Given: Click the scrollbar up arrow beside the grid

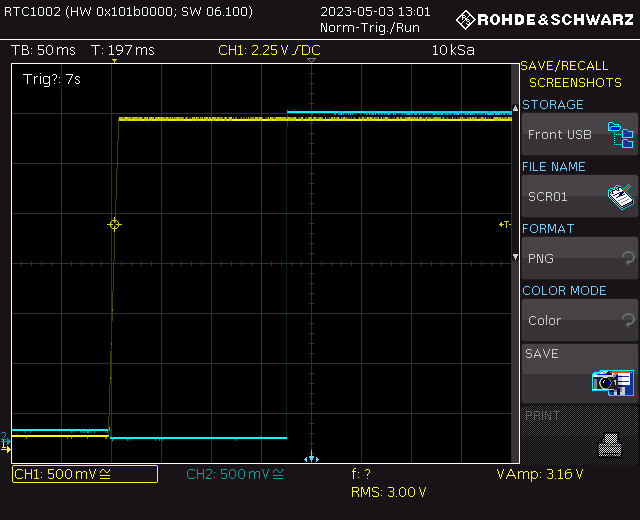Looking at the screenshot, I should (515, 108).
